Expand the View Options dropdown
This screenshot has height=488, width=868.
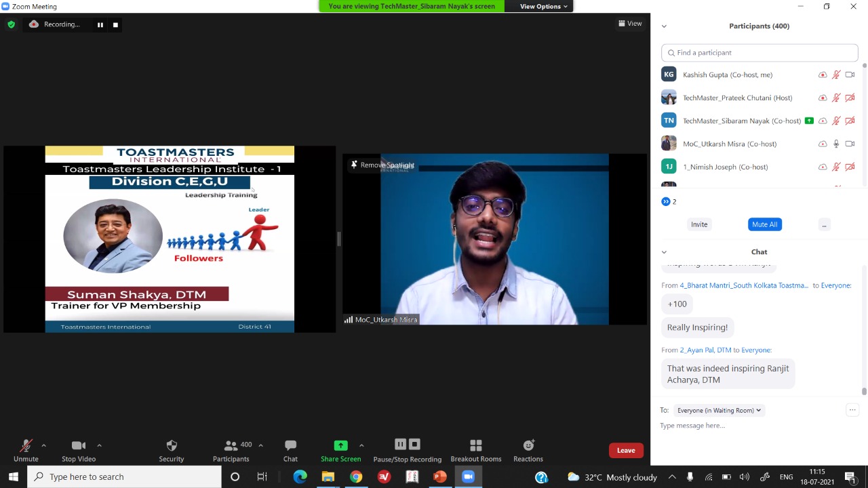click(543, 6)
